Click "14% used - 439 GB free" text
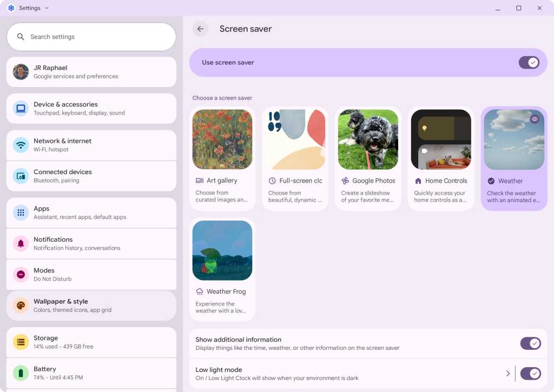 click(x=63, y=347)
